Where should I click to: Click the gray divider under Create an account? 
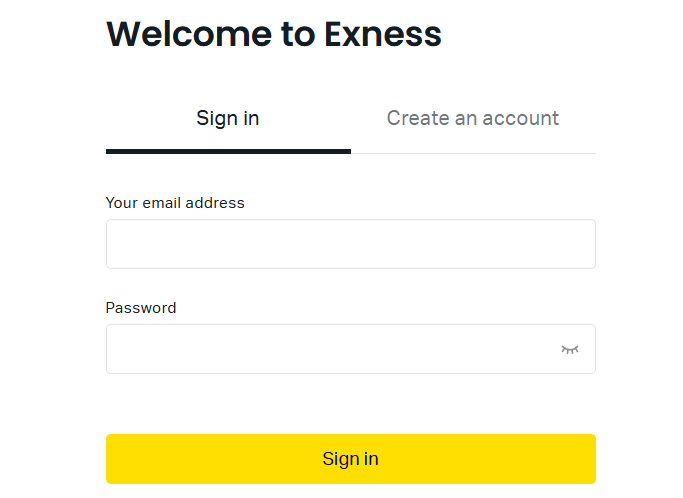[473, 153]
